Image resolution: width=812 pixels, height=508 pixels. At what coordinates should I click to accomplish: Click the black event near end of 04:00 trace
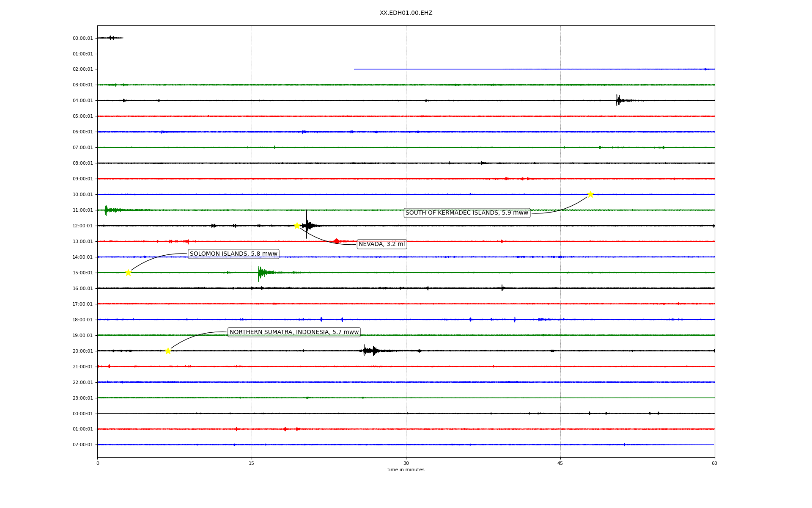coord(618,100)
